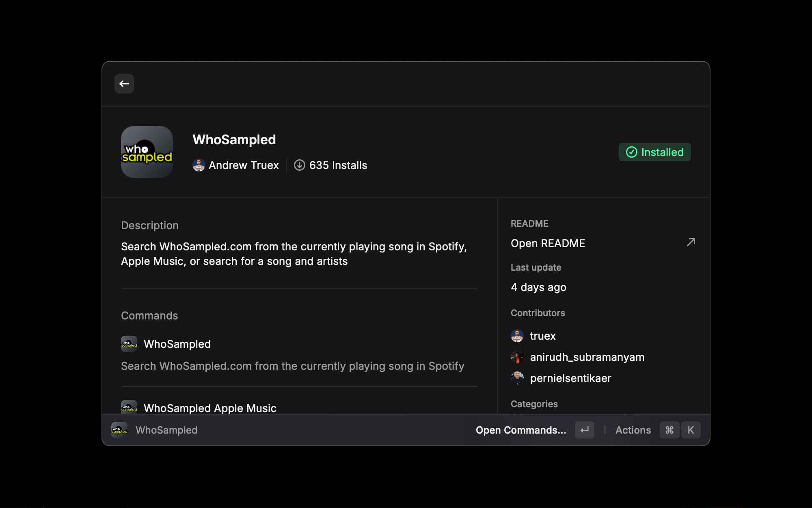
Task: Click the WhoSampled command description text
Action: coord(293,366)
